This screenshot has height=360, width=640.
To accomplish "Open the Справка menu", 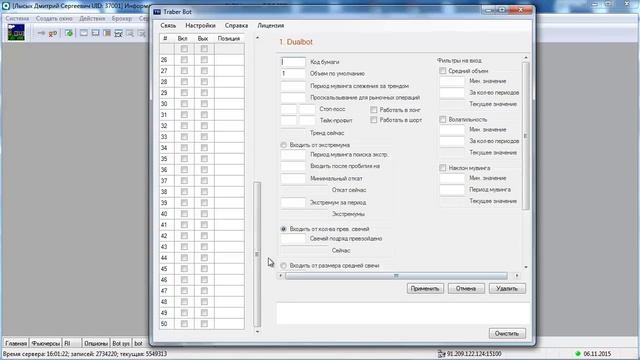I will (236, 25).
